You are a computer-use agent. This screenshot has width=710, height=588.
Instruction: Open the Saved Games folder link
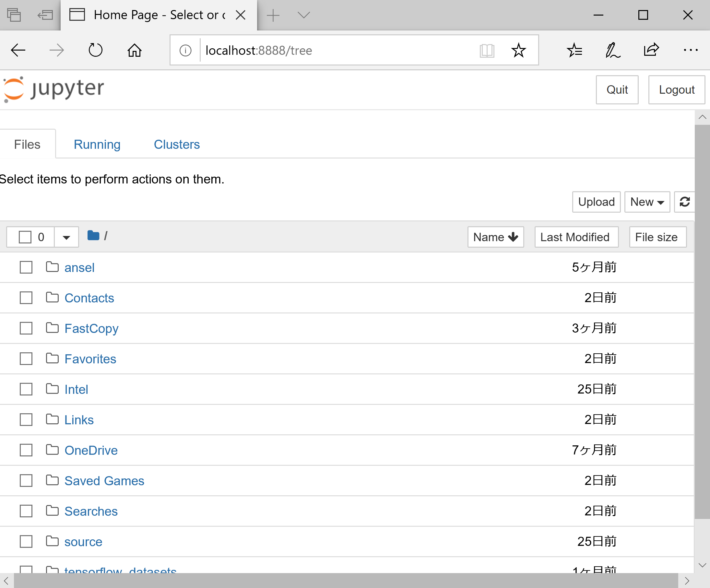pyautogui.click(x=104, y=480)
